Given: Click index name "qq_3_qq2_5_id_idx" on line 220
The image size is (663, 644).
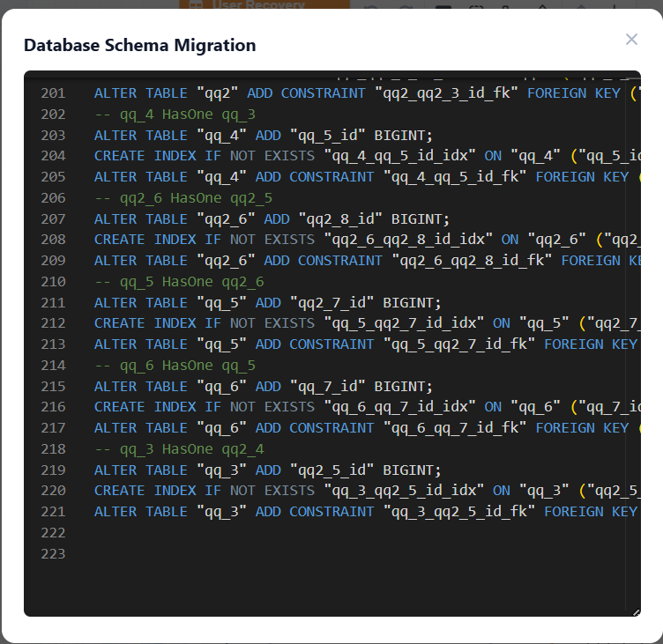Looking at the screenshot, I should tap(404, 491).
